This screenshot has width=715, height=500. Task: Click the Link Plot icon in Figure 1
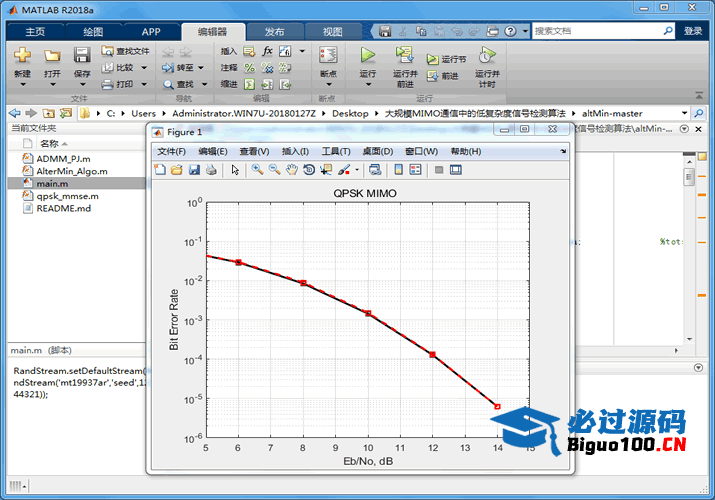coord(375,170)
